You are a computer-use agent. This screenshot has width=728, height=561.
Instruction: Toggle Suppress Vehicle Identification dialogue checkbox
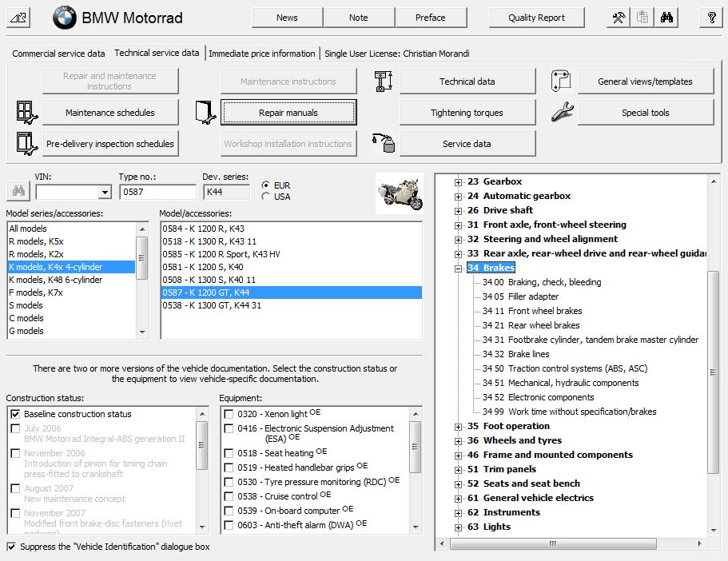pyautogui.click(x=11, y=547)
